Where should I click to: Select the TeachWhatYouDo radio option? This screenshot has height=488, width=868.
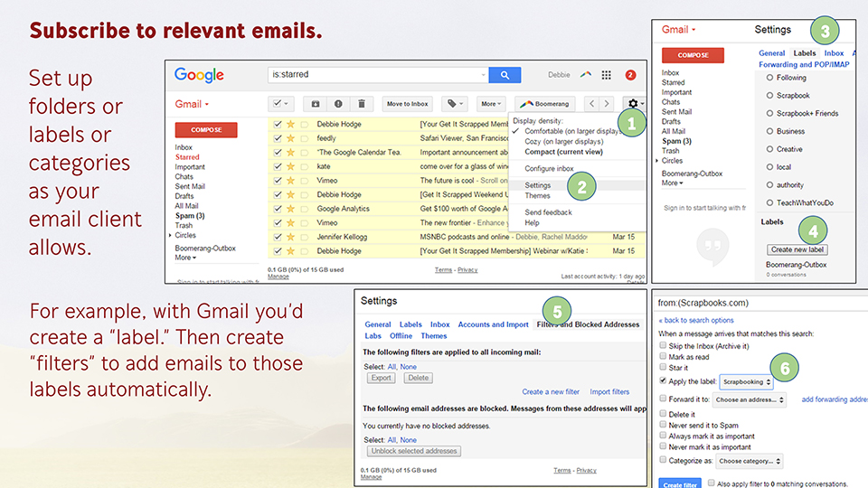point(769,202)
